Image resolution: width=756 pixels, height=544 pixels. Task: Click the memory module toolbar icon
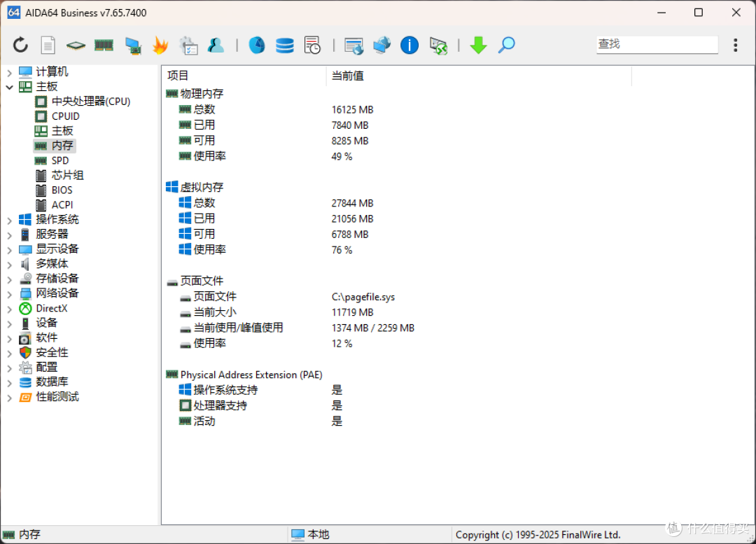104,46
